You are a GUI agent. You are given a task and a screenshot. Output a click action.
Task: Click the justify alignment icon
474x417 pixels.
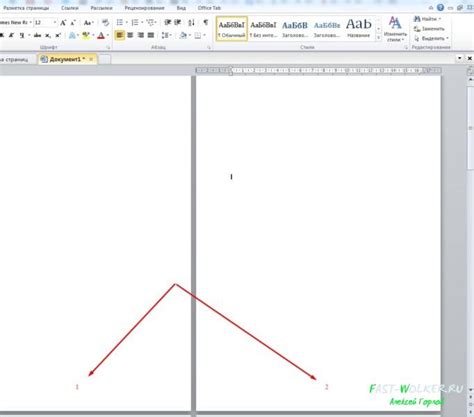(x=151, y=35)
